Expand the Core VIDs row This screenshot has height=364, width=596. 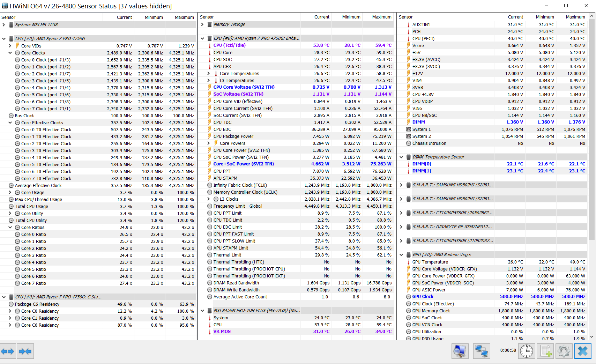point(10,46)
